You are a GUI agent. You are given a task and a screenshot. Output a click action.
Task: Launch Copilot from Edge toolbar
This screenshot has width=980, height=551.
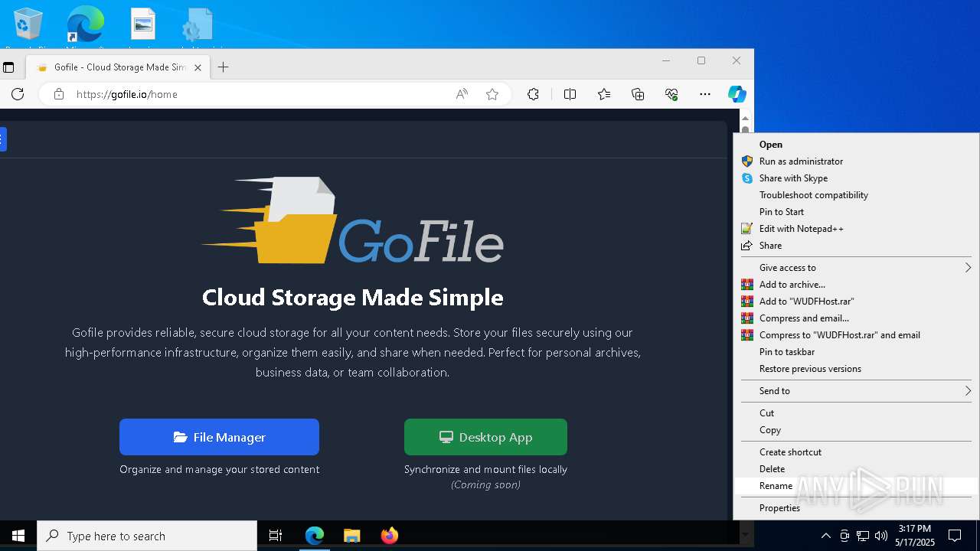pos(737,94)
